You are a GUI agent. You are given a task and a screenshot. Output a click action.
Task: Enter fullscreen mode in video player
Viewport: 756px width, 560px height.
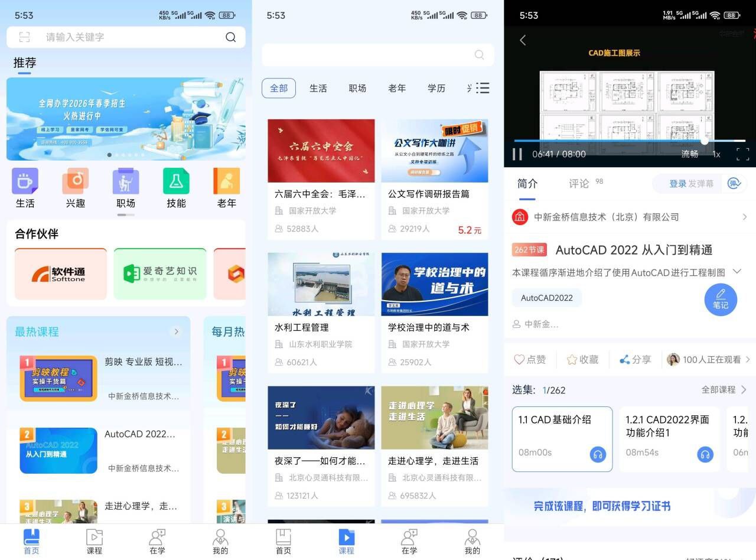[x=742, y=154]
